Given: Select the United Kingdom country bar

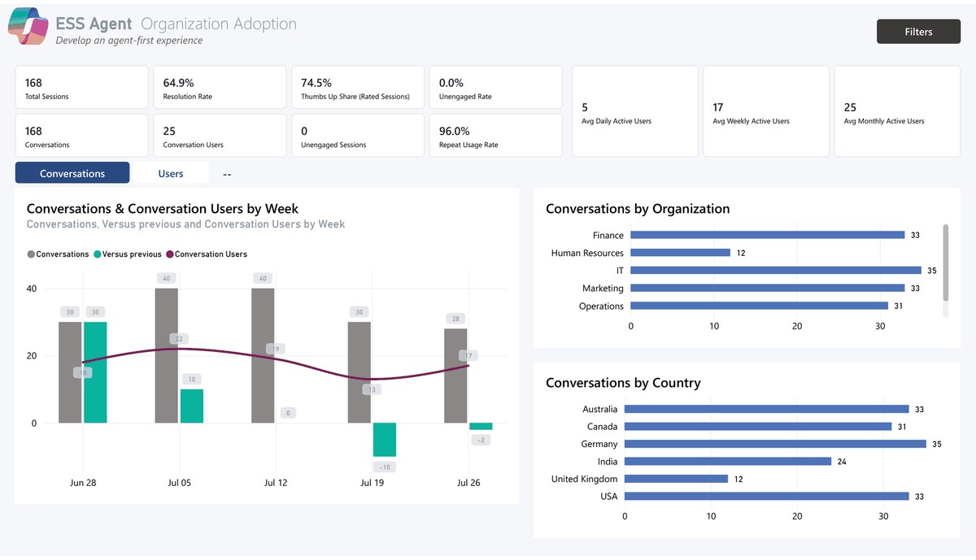Looking at the screenshot, I should click(676, 479).
